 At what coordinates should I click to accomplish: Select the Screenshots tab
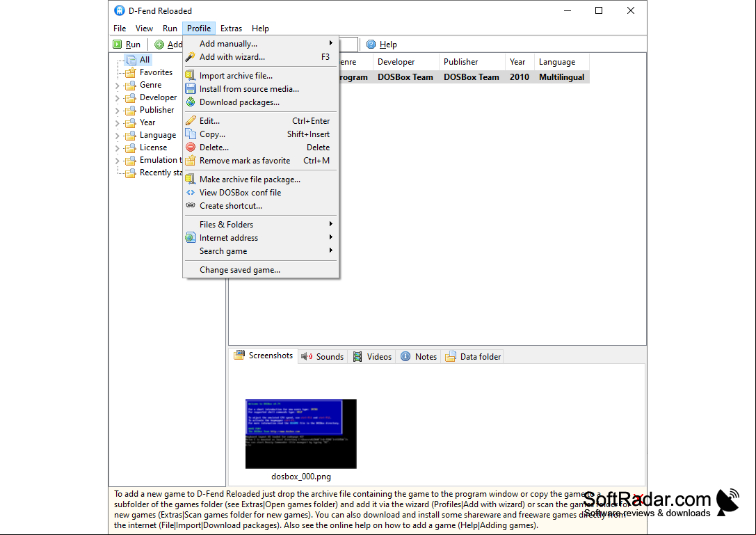click(x=264, y=356)
